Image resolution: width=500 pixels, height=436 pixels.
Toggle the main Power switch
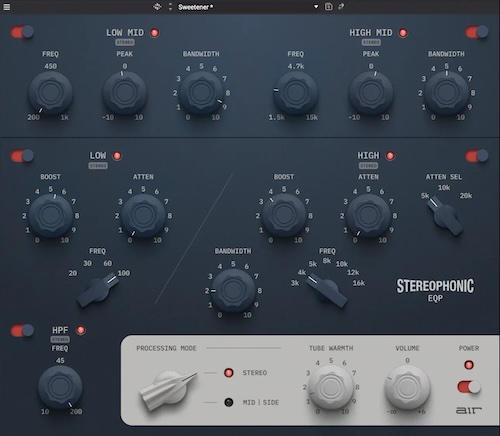469,387
